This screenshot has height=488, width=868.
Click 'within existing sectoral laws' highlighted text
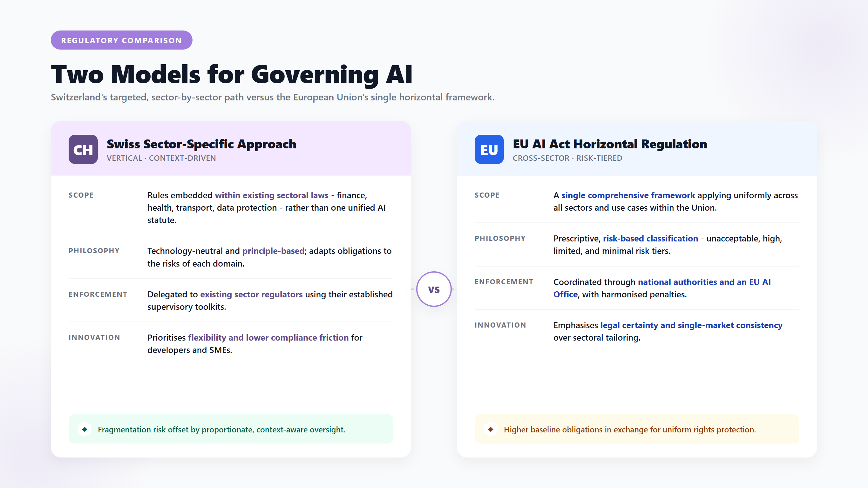click(272, 195)
